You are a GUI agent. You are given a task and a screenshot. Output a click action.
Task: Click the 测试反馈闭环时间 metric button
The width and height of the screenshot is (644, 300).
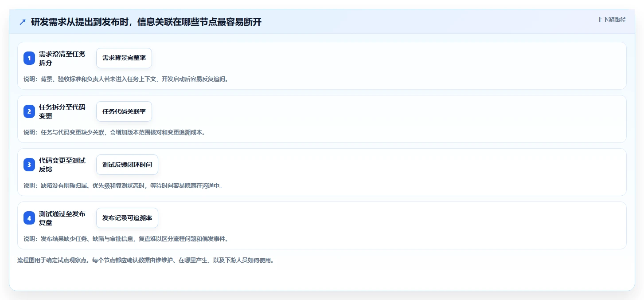tap(127, 165)
